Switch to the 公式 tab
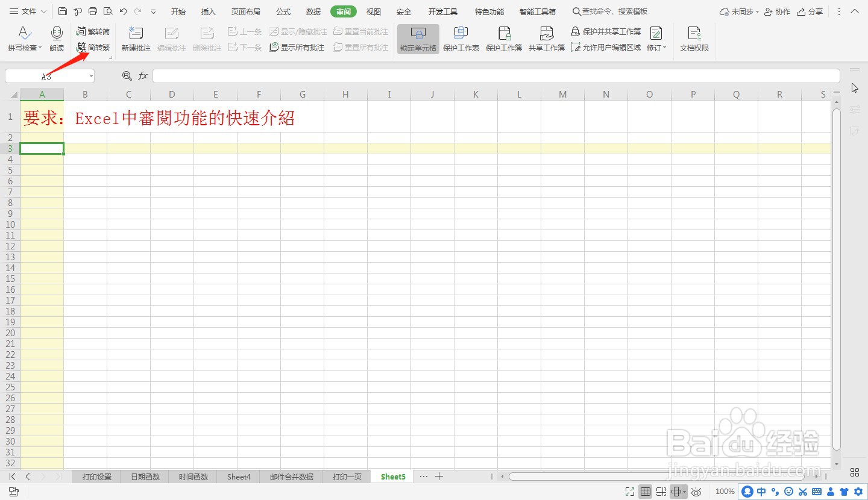The width and height of the screenshot is (868, 500). (x=283, y=11)
